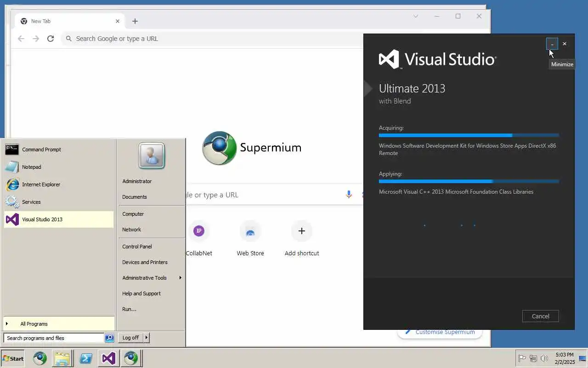
Task: Click the Start button on taskbar
Action: click(x=13, y=358)
